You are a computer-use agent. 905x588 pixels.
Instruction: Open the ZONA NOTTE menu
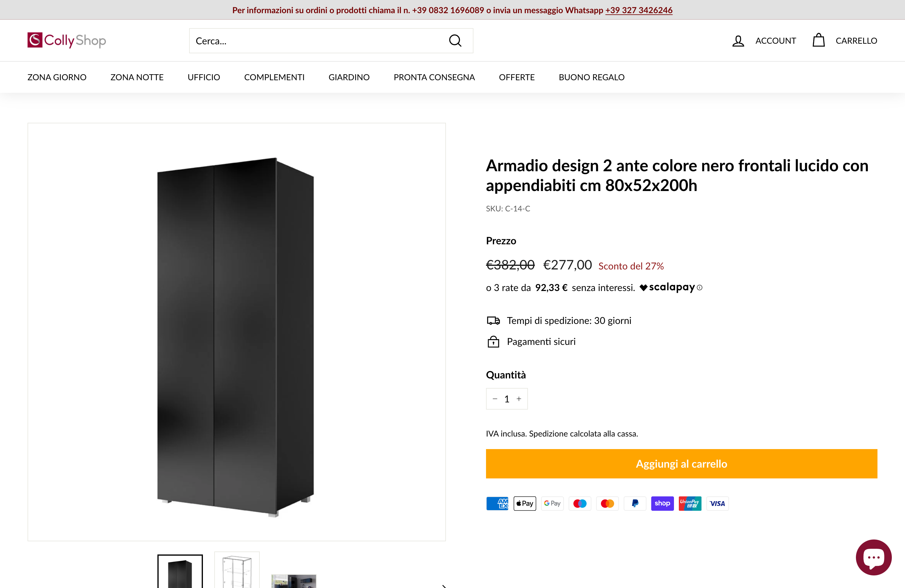[137, 77]
